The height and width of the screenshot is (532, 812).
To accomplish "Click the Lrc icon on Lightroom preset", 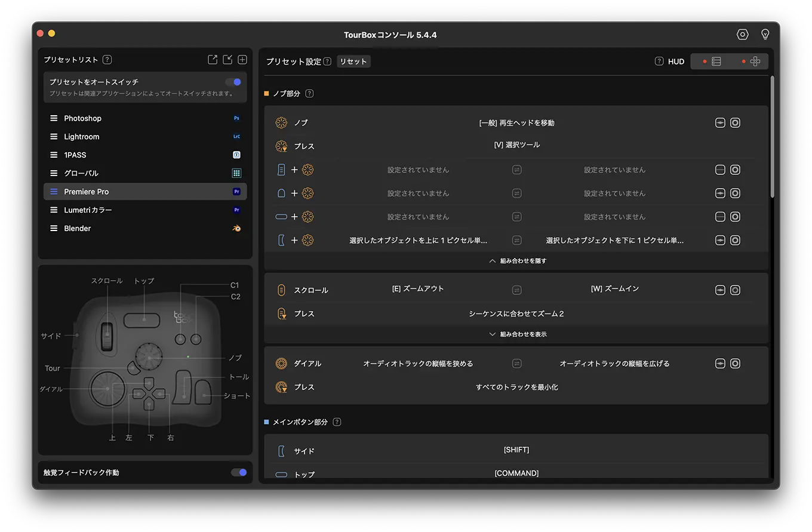I will coord(236,137).
